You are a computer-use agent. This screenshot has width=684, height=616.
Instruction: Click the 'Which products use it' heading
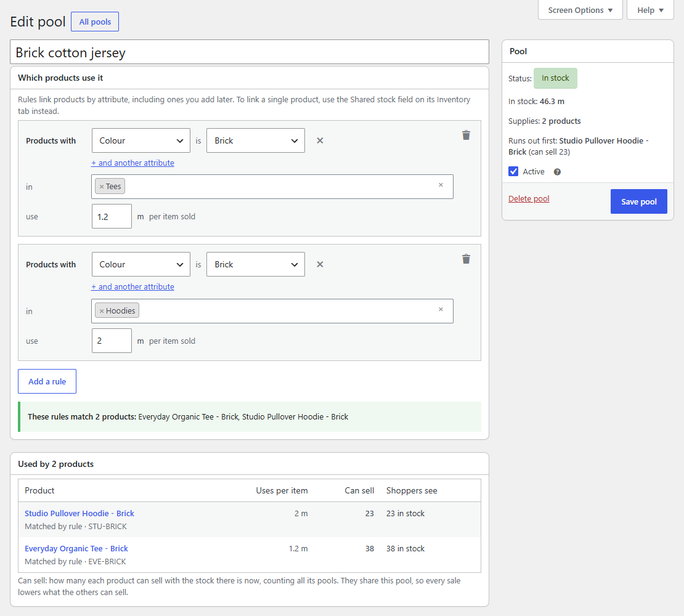[60, 78]
